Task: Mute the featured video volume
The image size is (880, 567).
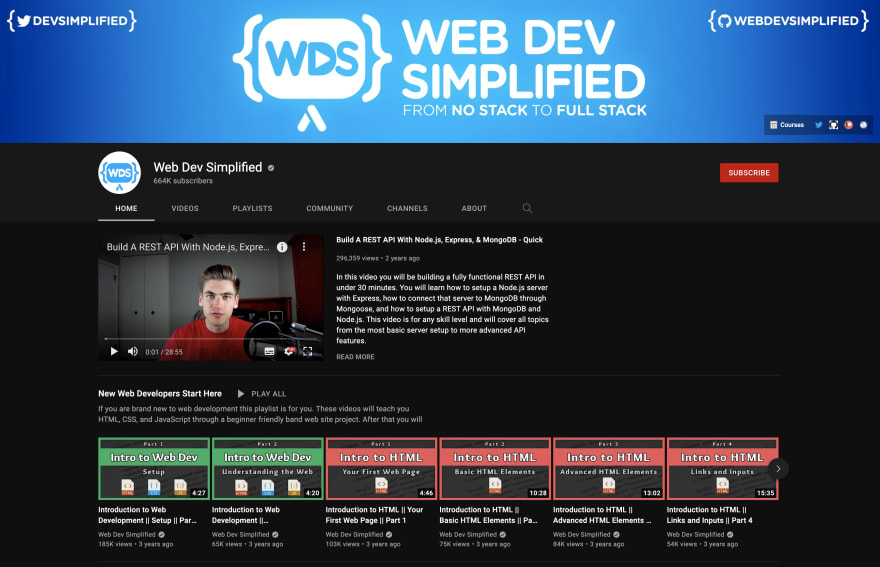Action: tap(132, 351)
